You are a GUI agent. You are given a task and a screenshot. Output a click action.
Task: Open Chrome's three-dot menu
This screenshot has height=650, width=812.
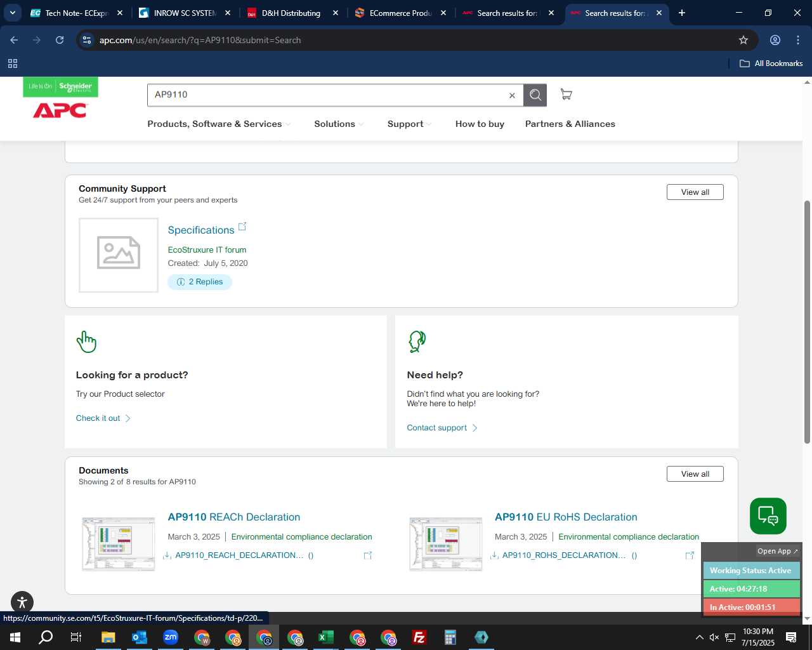[x=798, y=40]
